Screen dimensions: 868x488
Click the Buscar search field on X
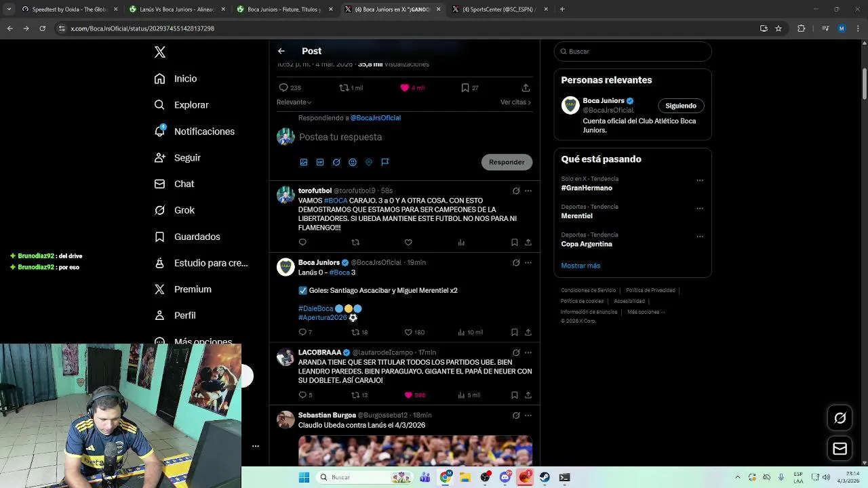633,52
